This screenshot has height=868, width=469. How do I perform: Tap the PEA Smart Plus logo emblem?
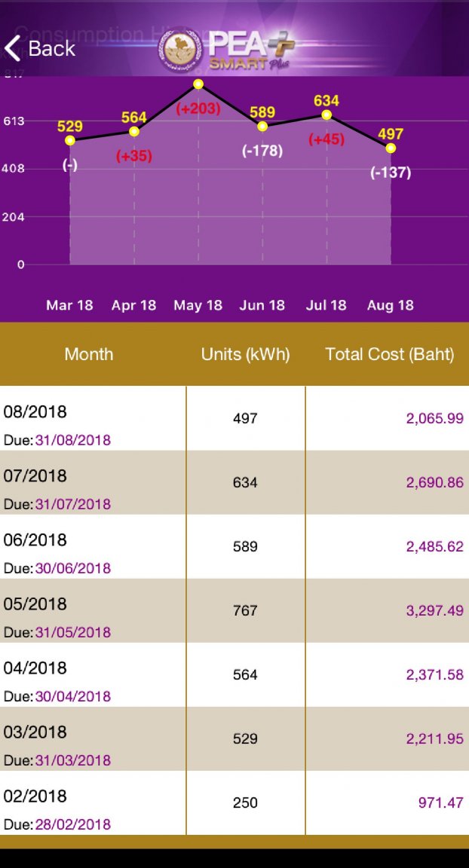180,50
